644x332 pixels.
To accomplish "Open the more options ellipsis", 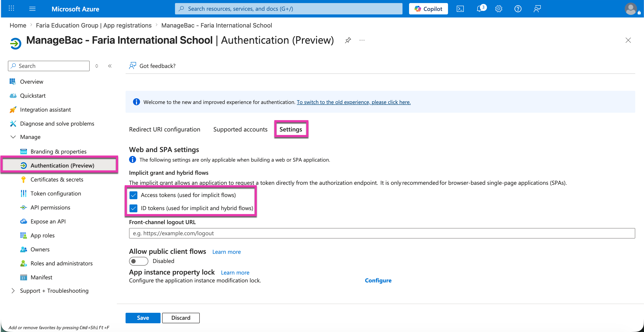I will [x=362, y=40].
